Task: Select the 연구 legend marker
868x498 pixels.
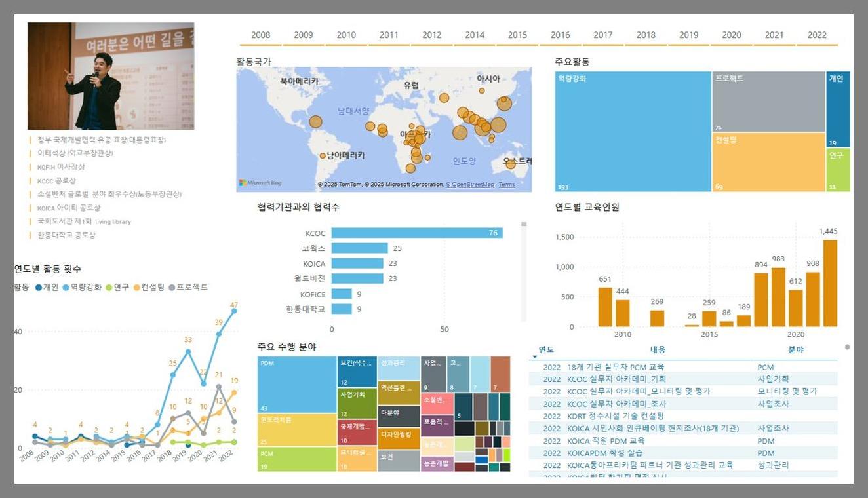Action: tap(109, 287)
